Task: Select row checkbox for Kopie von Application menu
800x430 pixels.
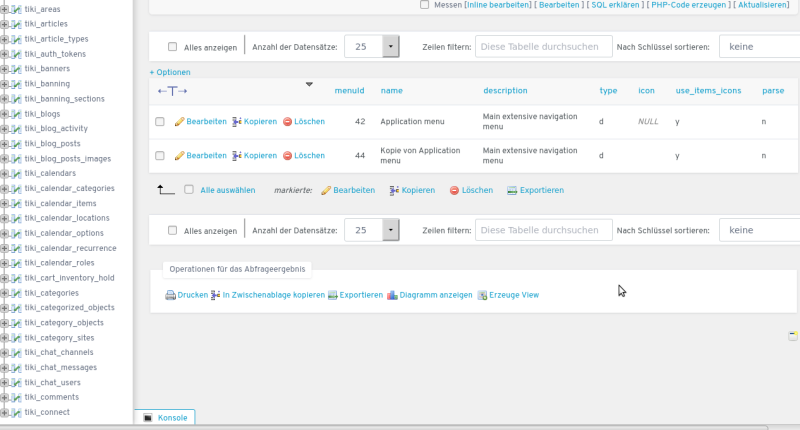Action: [x=160, y=156]
